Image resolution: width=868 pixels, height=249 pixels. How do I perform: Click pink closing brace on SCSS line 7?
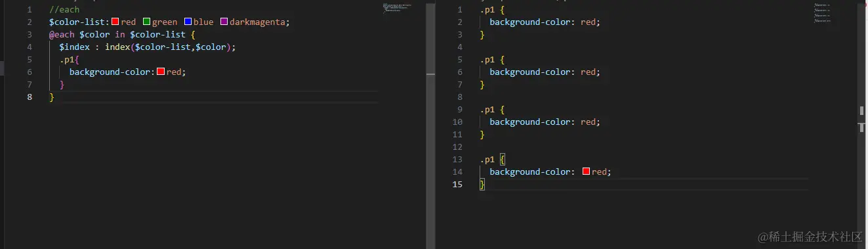pyautogui.click(x=62, y=84)
